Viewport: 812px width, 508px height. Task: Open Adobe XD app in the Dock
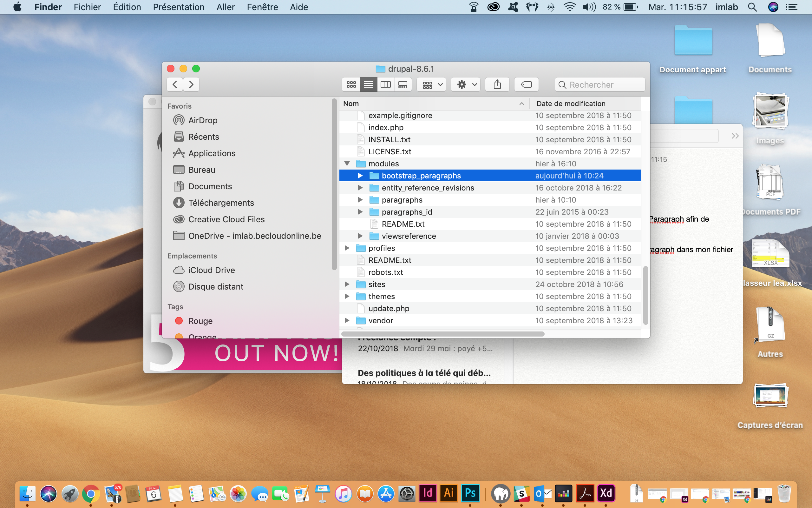point(606,493)
